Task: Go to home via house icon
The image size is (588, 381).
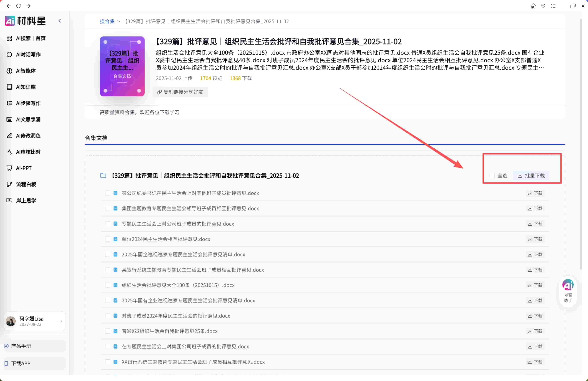Action: pos(533,6)
